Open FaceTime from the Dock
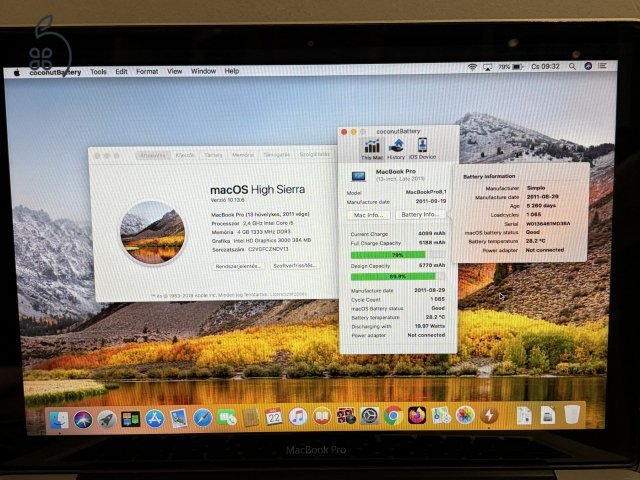The width and height of the screenshot is (640, 480). 227,418
